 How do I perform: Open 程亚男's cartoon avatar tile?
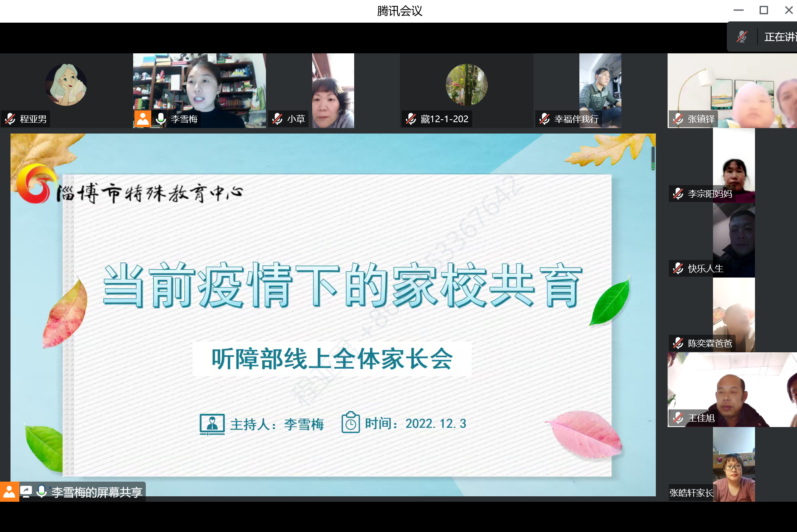[66, 85]
